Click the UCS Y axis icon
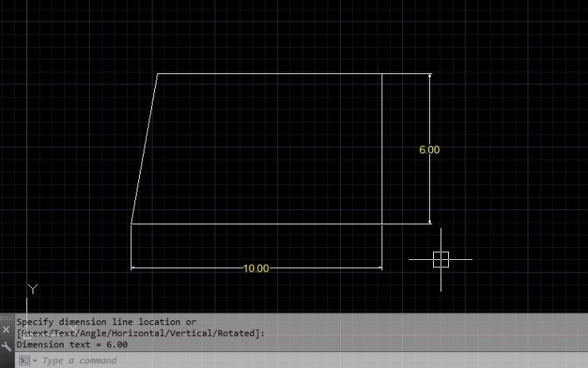 point(33,289)
